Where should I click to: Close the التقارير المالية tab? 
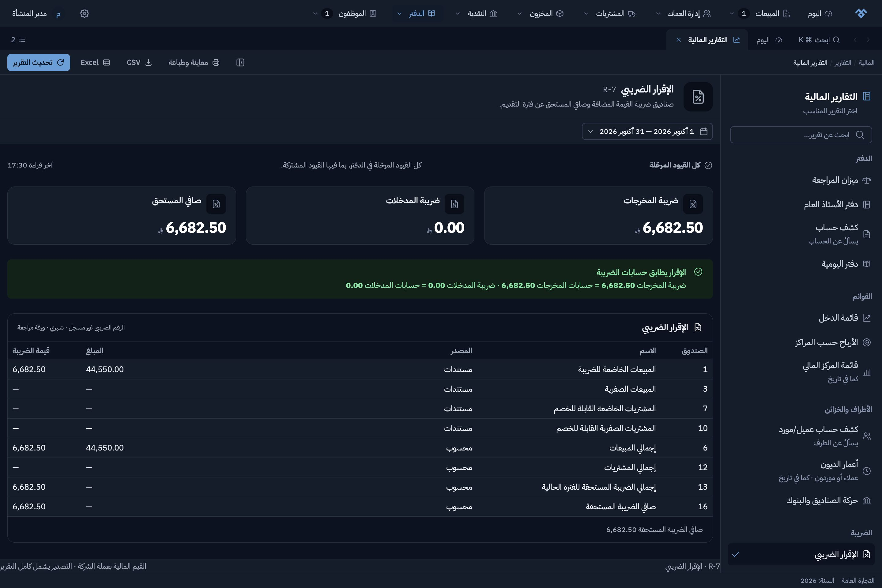[678, 40]
